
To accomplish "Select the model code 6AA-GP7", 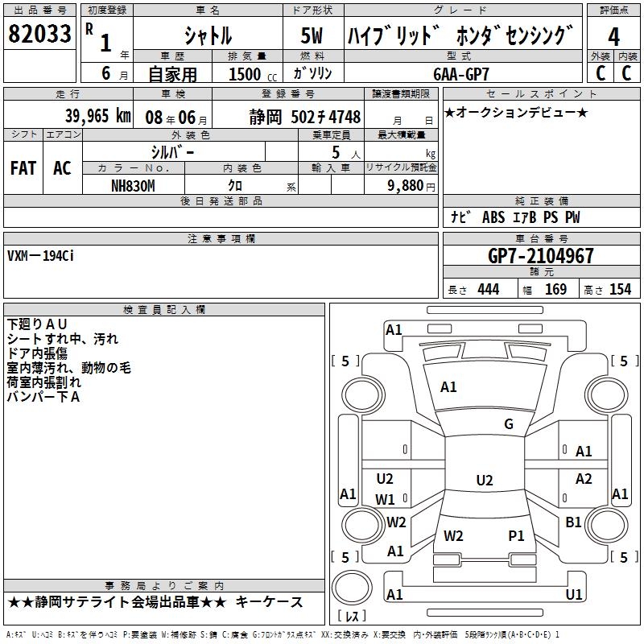I will [461, 74].
